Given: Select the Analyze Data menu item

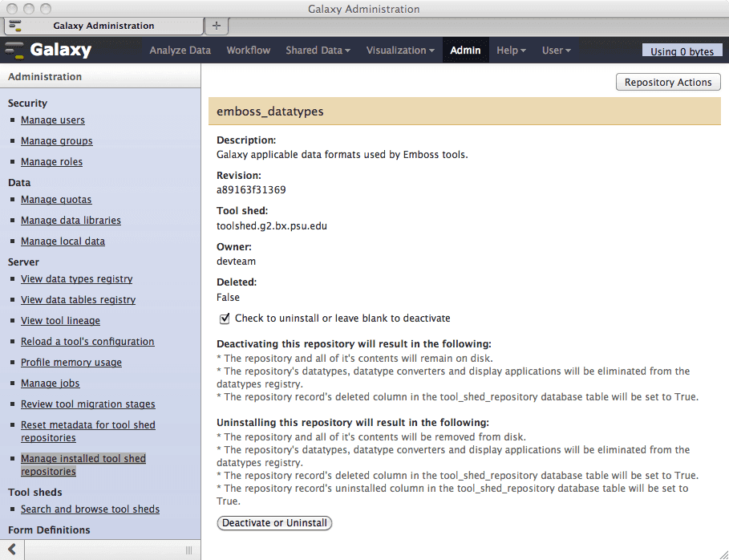Looking at the screenshot, I should [x=180, y=51].
